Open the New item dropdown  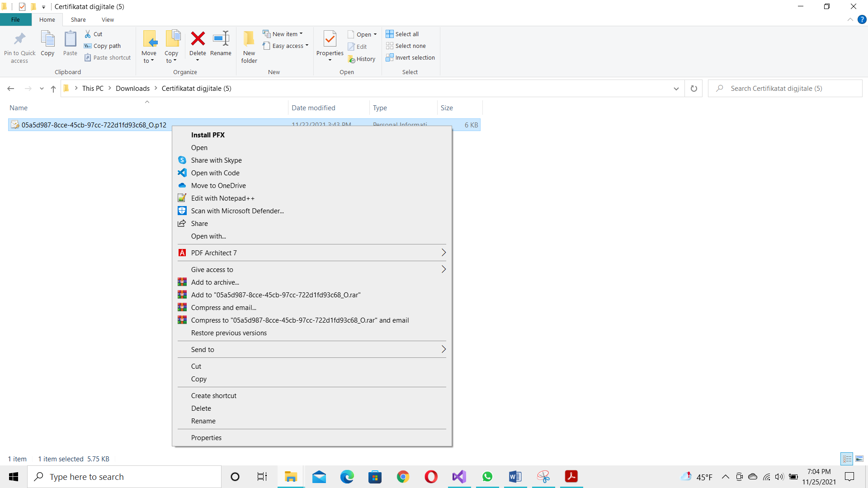point(283,34)
